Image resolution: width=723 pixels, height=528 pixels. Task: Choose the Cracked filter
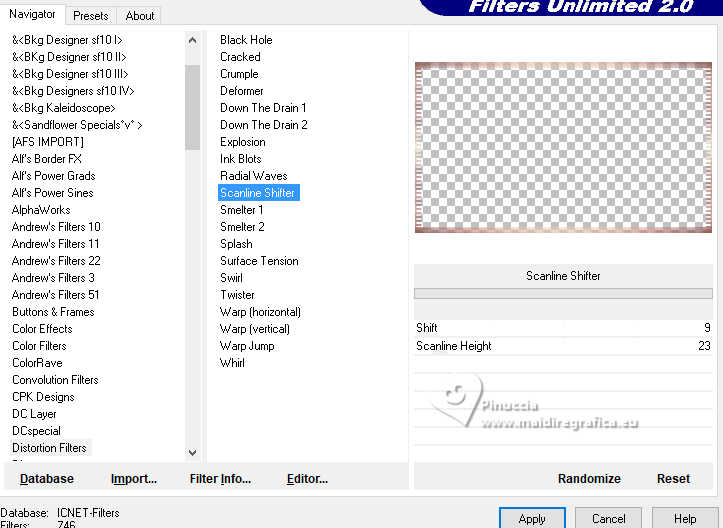tap(240, 57)
